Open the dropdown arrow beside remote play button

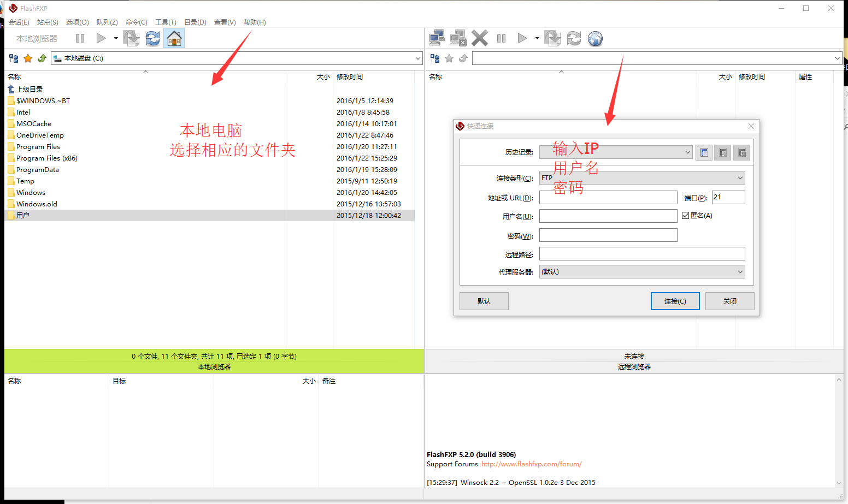pos(537,38)
